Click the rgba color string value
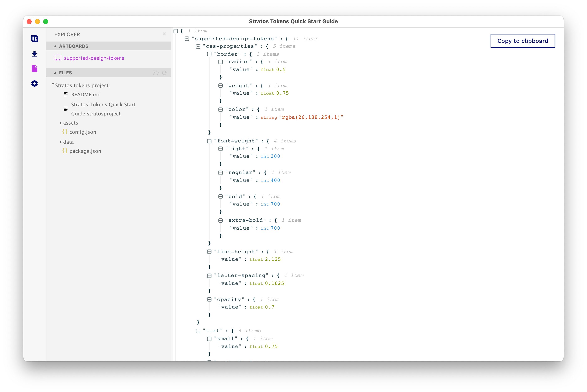The width and height of the screenshot is (587, 392). coord(311,117)
